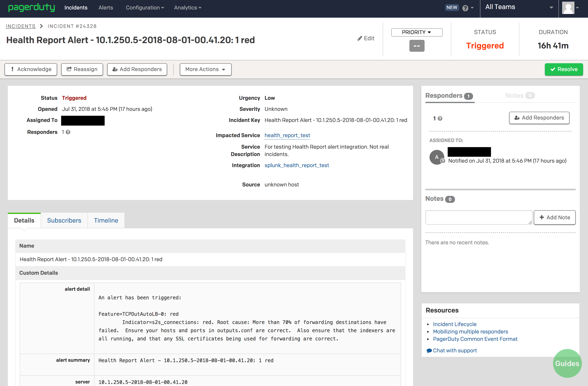Viewport: 588px width, 386px height.
Task: Click the chat bubble icon near support
Action: tap(429, 350)
